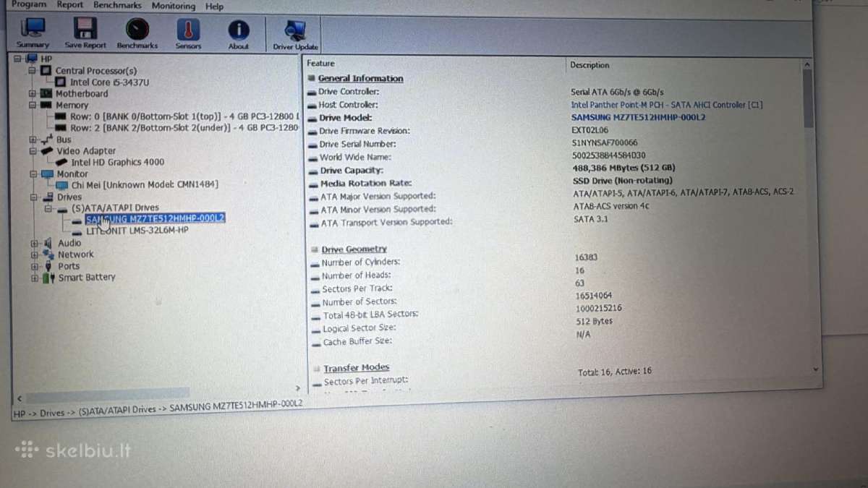868x488 pixels.
Task: Expand the Motherboard tree node
Action: [x=33, y=93]
